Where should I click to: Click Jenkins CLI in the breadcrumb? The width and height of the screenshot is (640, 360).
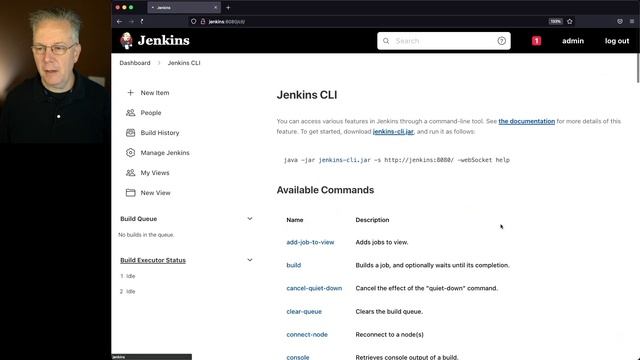pos(184,63)
